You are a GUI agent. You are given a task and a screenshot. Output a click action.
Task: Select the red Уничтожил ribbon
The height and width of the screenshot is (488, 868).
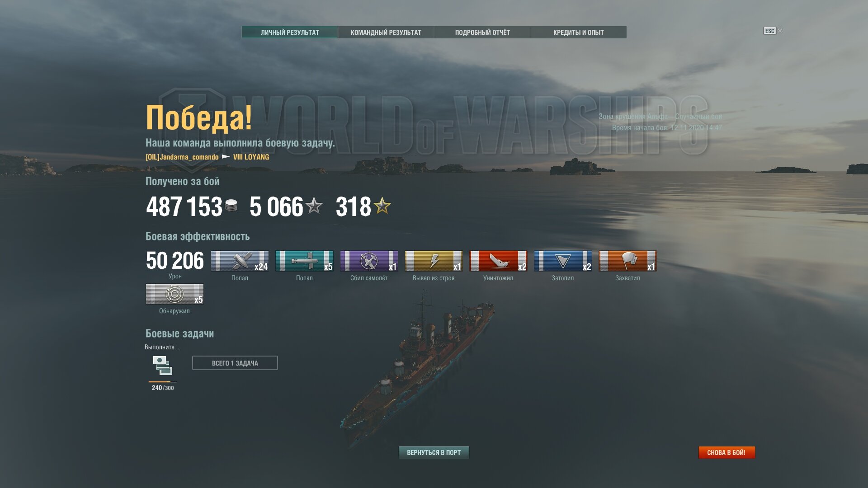coord(498,261)
